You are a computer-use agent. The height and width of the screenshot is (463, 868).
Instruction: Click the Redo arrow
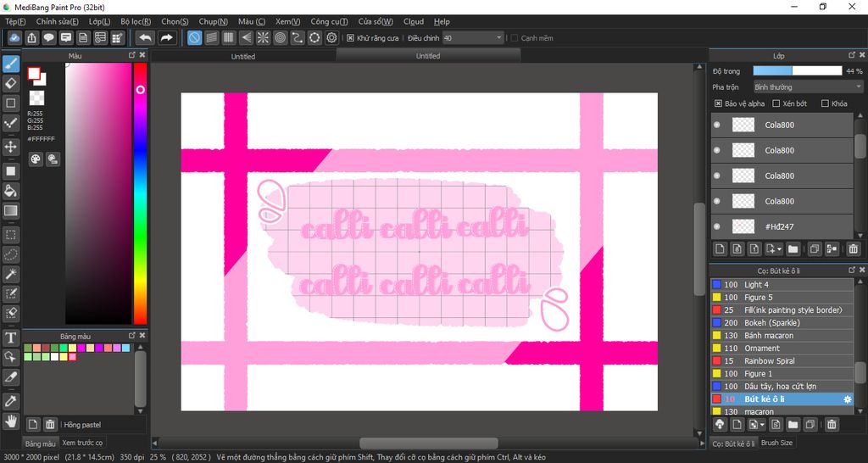166,37
